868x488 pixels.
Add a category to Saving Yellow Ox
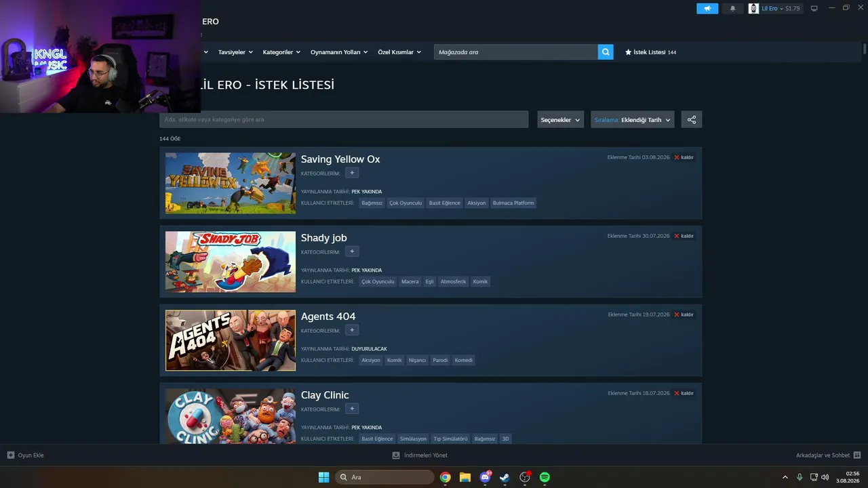(352, 173)
